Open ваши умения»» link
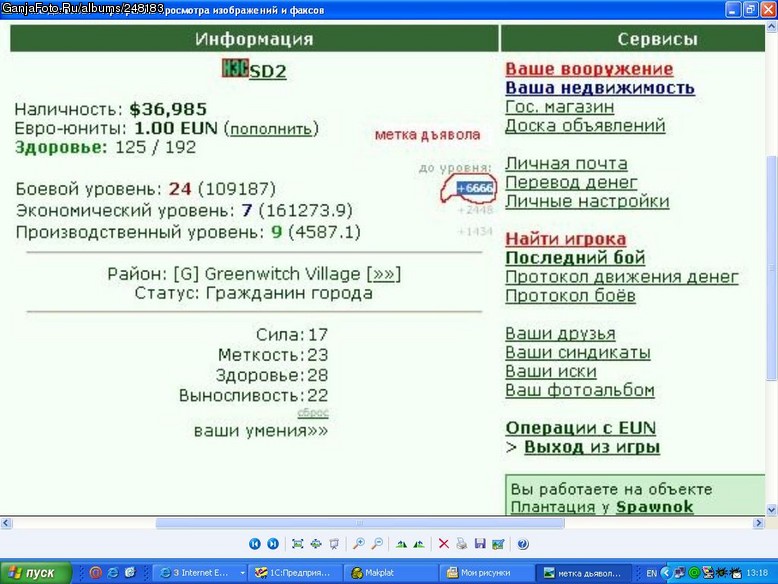 [261, 430]
